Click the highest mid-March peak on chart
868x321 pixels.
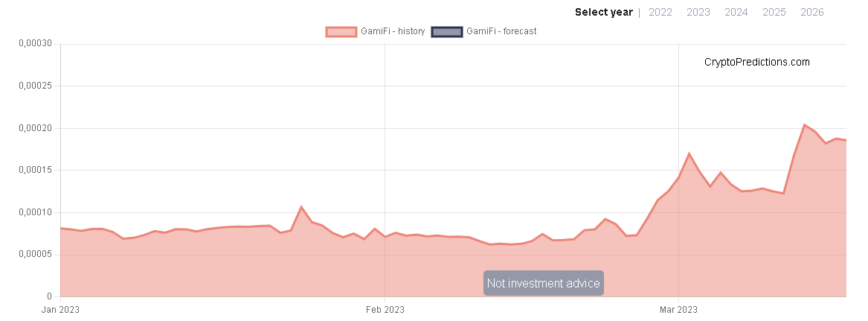click(x=805, y=125)
